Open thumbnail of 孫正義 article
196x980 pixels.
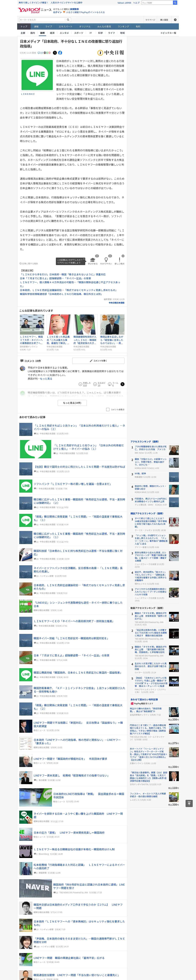[59, 325]
